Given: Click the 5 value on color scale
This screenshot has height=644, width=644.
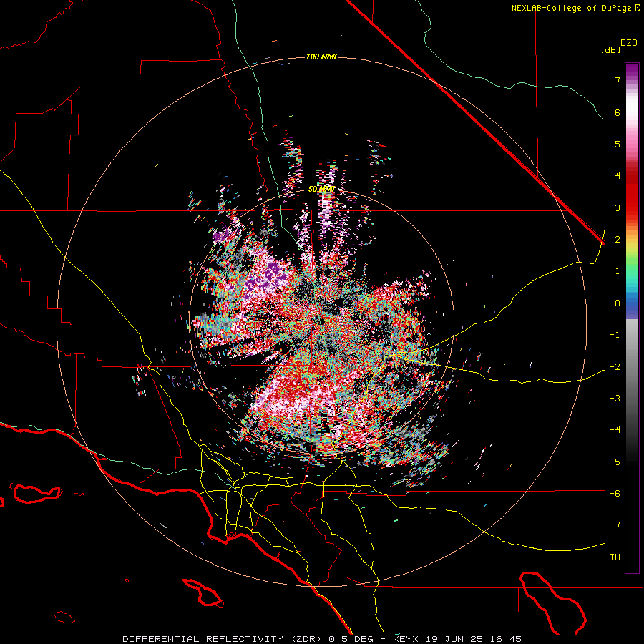Looking at the screenshot, I should pos(618,144).
